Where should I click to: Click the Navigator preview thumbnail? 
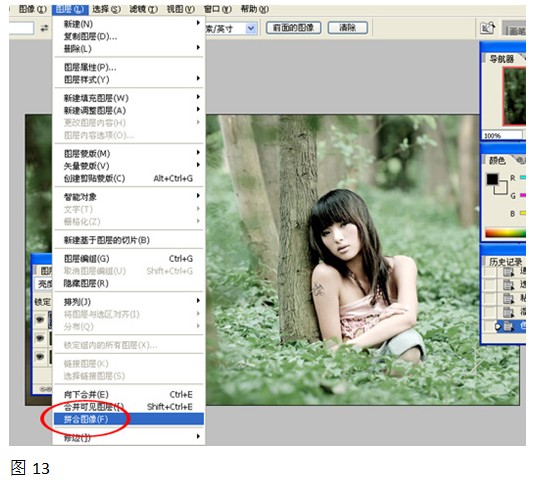[514, 96]
